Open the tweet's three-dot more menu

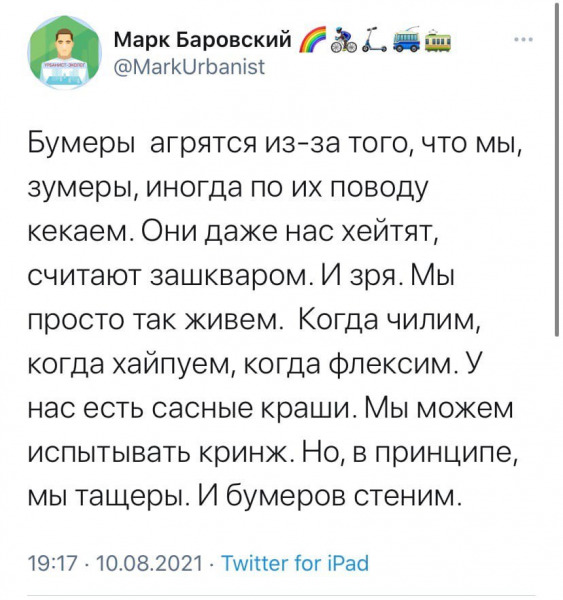pos(524,39)
